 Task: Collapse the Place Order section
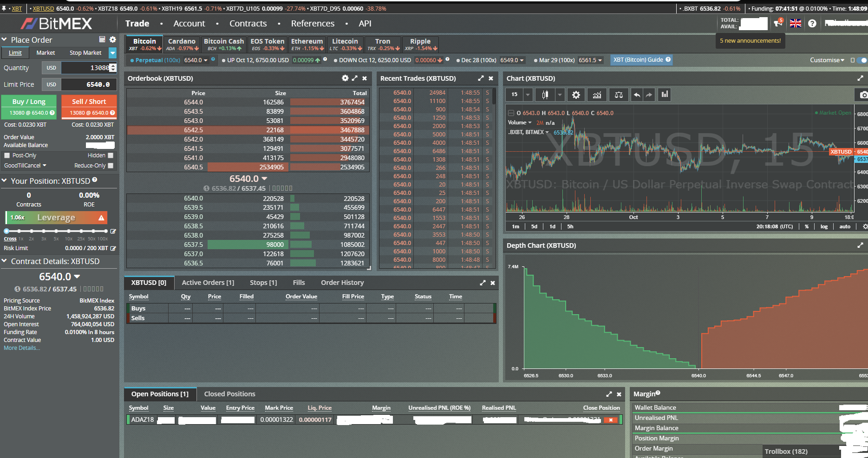coord(4,40)
